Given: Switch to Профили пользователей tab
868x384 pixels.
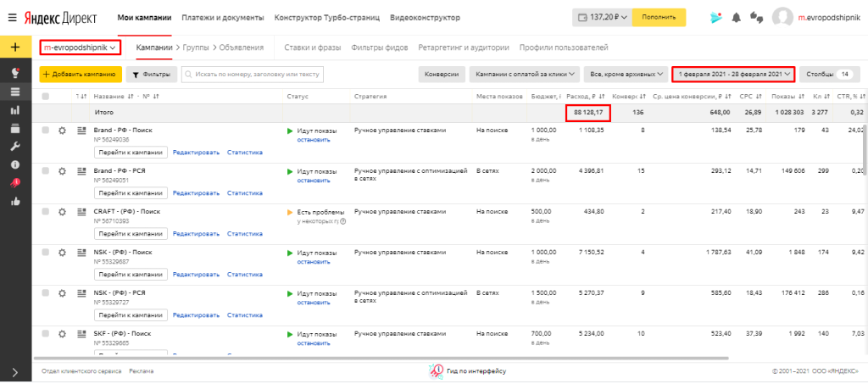Looking at the screenshot, I should pos(564,47).
